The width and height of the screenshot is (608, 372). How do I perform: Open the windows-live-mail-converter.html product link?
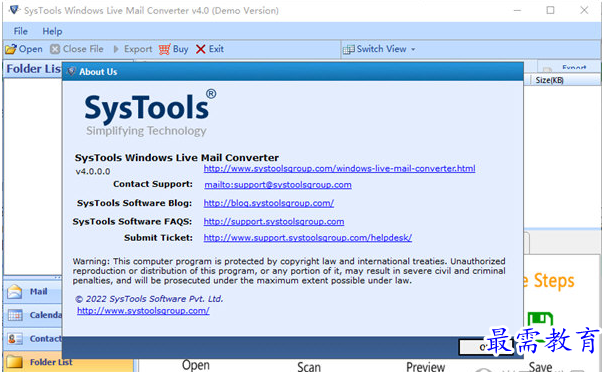339,168
